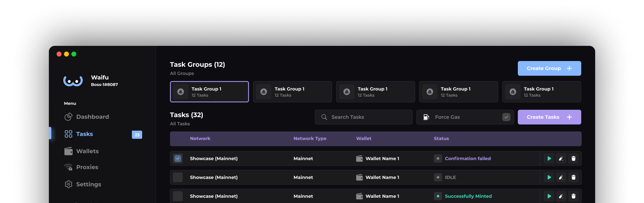This screenshot has width=644, height=203.
Task: Click the Wallet column header
Action: click(363, 139)
